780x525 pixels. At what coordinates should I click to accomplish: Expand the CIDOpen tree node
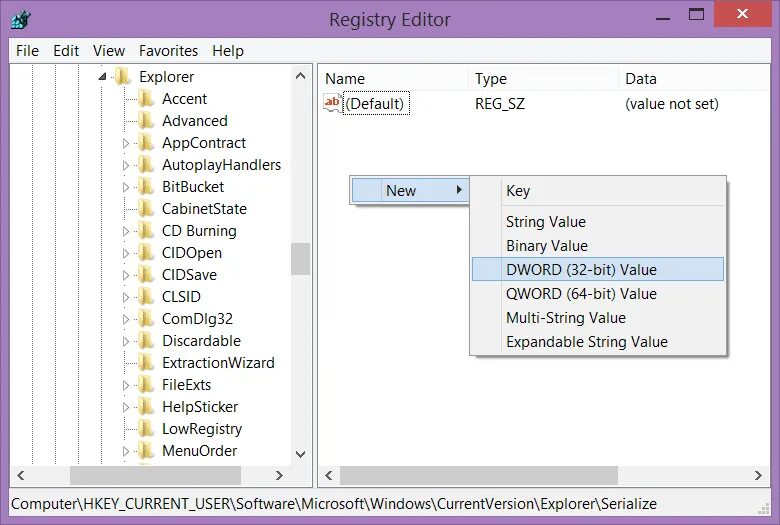126,253
